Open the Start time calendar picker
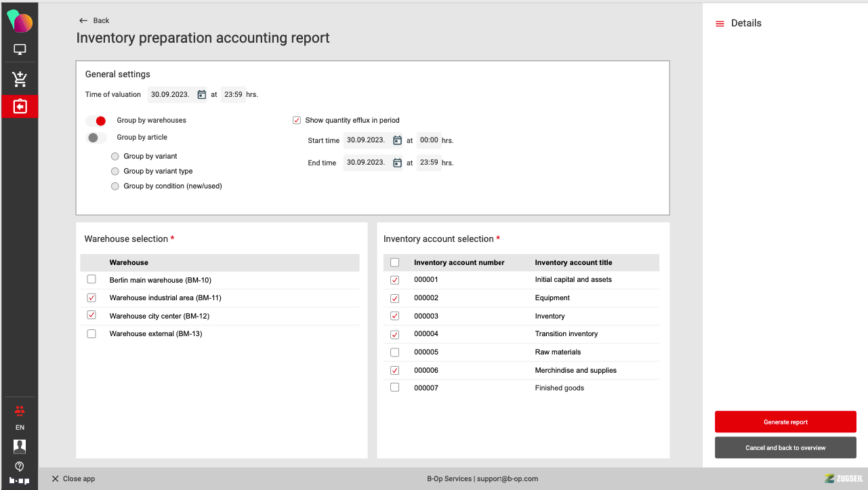This screenshot has width=868, height=490. (397, 141)
